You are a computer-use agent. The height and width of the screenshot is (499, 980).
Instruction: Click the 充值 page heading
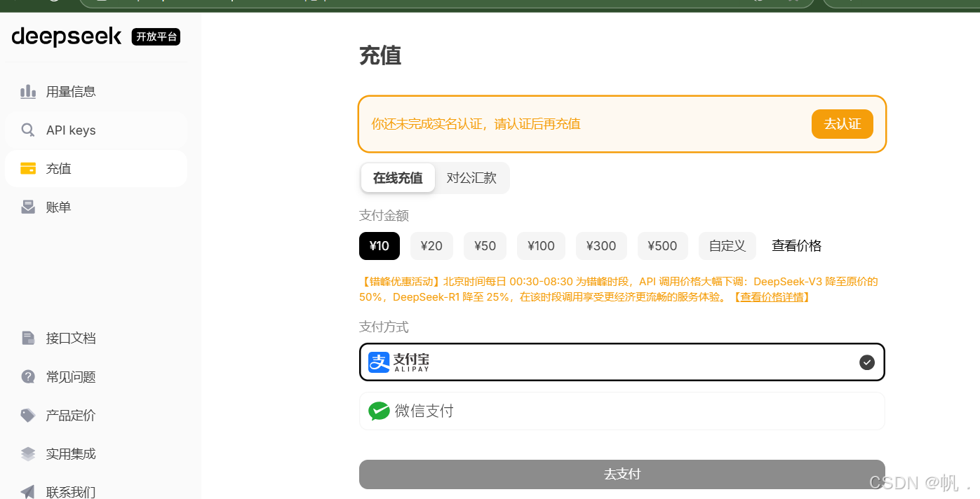pyautogui.click(x=380, y=55)
